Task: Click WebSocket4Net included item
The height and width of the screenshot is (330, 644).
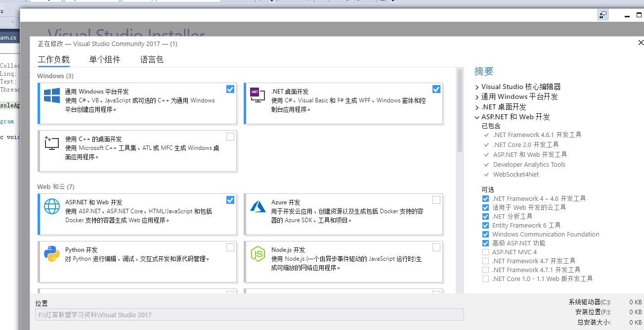Action: tap(515, 174)
